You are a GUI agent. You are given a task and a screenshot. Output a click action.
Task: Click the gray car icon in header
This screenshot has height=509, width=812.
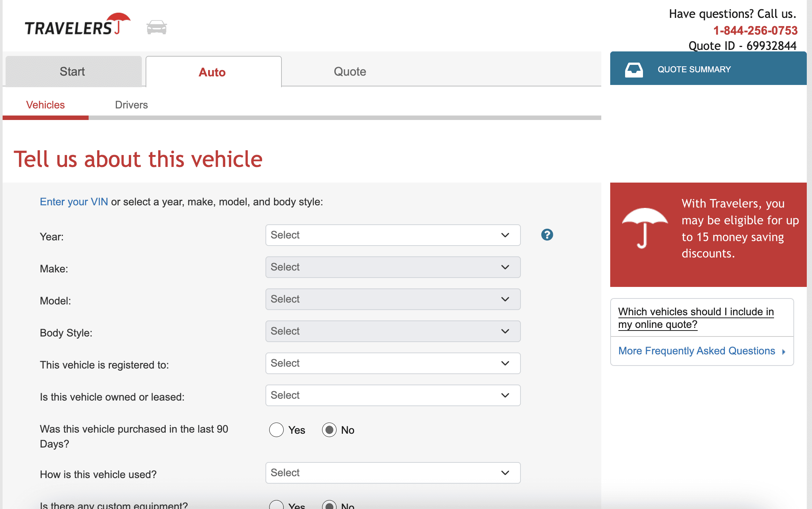click(x=156, y=28)
